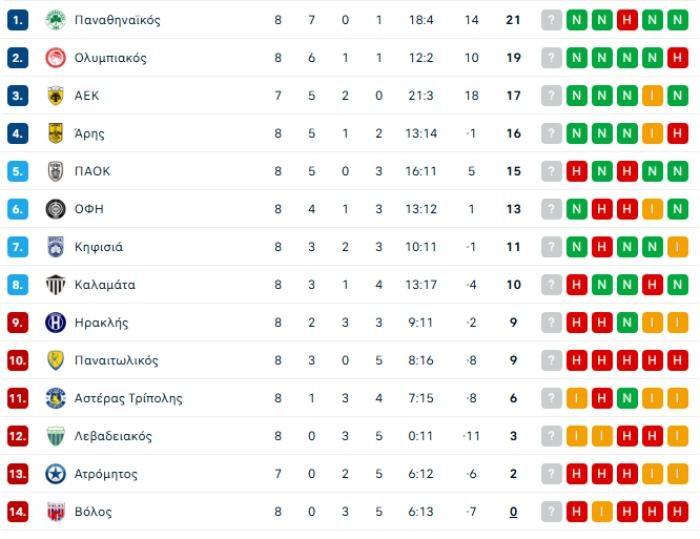Screen dimensions: 700x539
Task: Select the Ατρόμητος star logo
Action: point(56,474)
